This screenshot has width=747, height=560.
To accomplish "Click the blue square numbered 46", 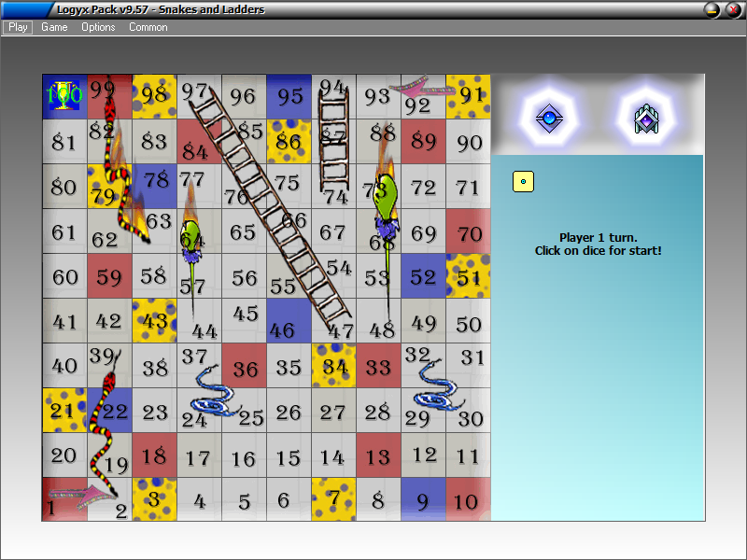I will pos(289,320).
